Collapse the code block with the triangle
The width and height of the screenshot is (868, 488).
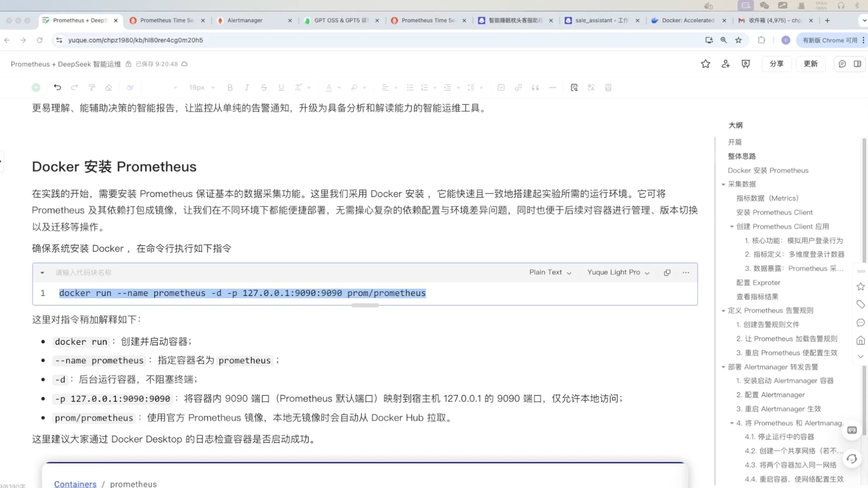42,272
